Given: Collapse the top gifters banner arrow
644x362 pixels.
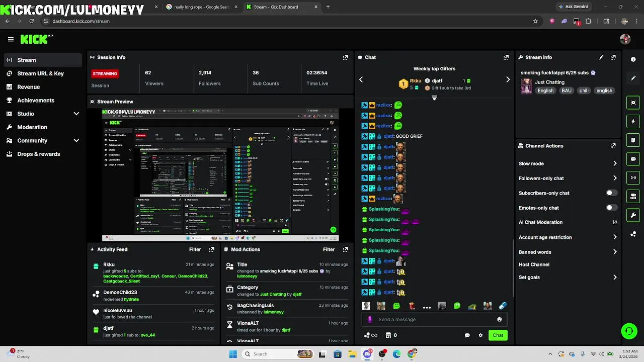Looking at the screenshot, I should 434,98.
